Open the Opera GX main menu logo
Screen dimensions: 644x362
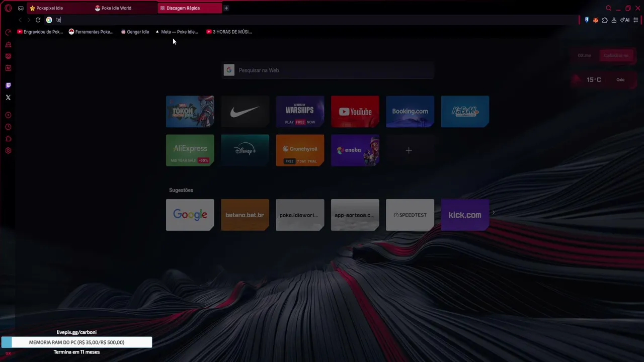tap(8, 8)
